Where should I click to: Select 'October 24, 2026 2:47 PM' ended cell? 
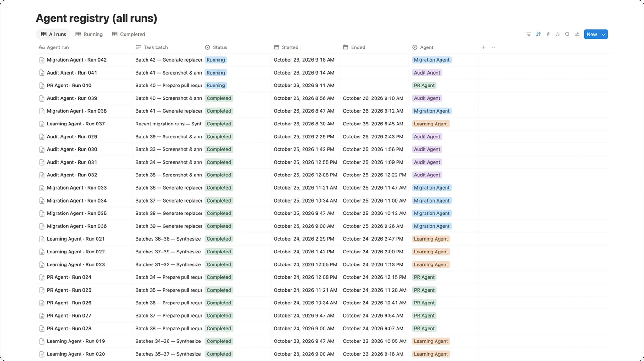pyautogui.click(x=373, y=239)
